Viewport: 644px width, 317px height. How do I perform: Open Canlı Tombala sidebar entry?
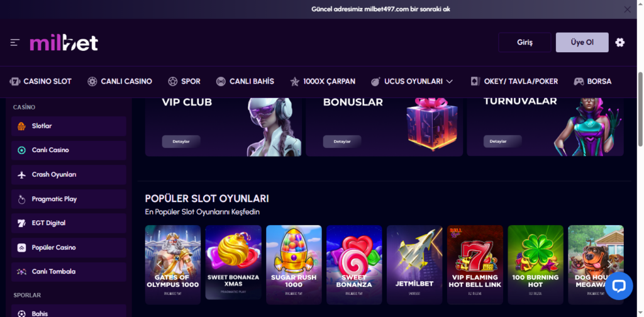click(69, 272)
